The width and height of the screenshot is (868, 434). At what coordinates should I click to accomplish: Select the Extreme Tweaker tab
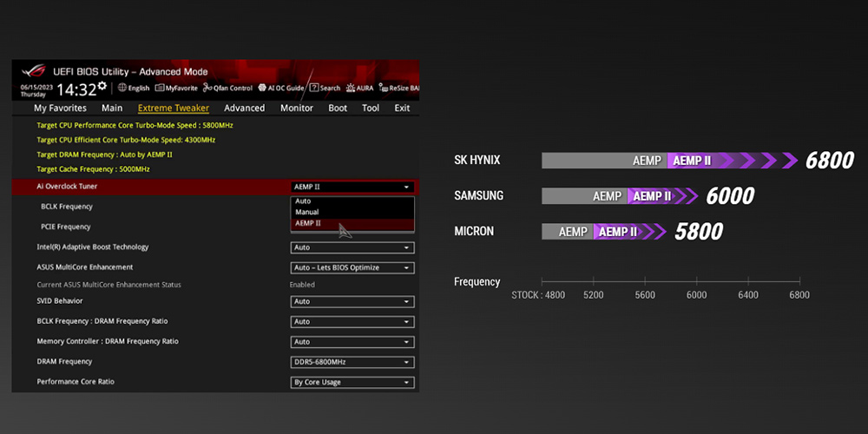(x=174, y=108)
